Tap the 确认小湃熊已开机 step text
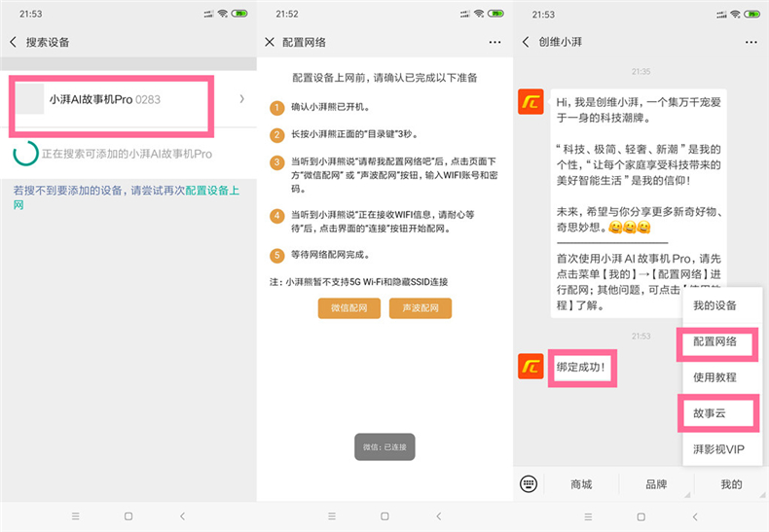This screenshot has width=769, height=532. pyautogui.click(x=331, y=107)
